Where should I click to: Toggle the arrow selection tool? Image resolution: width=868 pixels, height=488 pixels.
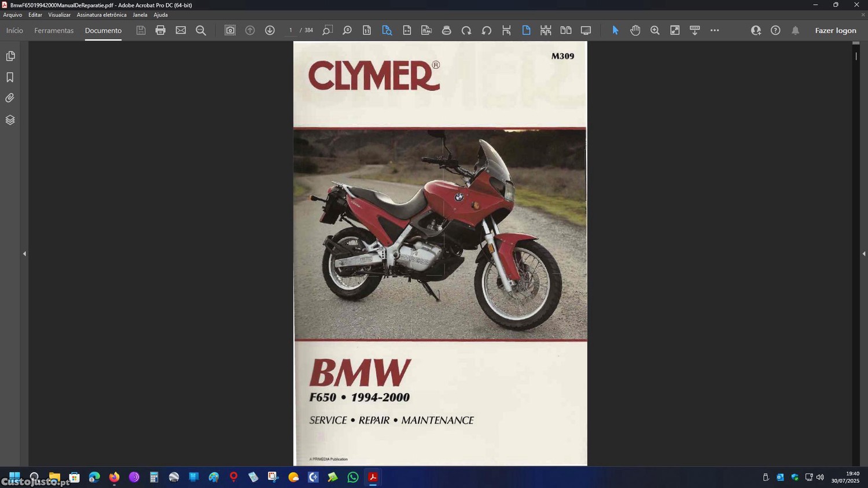pos(615,30)
